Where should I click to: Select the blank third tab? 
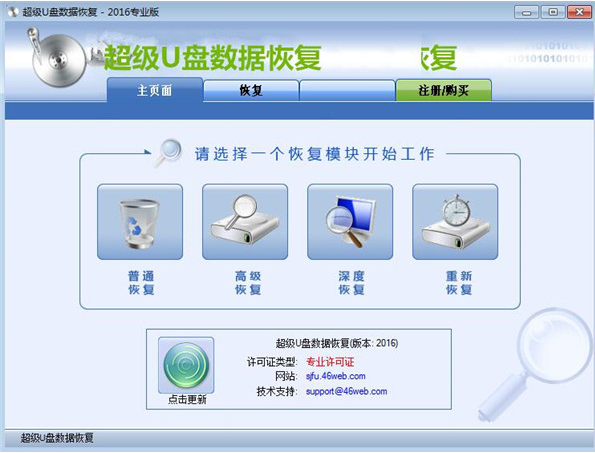pyautogui.click(x=347, y=90)
